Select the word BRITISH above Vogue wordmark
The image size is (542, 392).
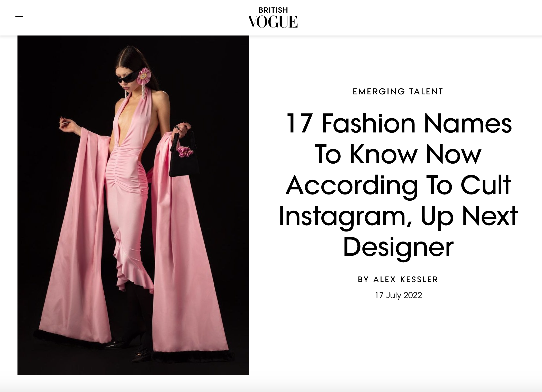(x=273, y=10)
